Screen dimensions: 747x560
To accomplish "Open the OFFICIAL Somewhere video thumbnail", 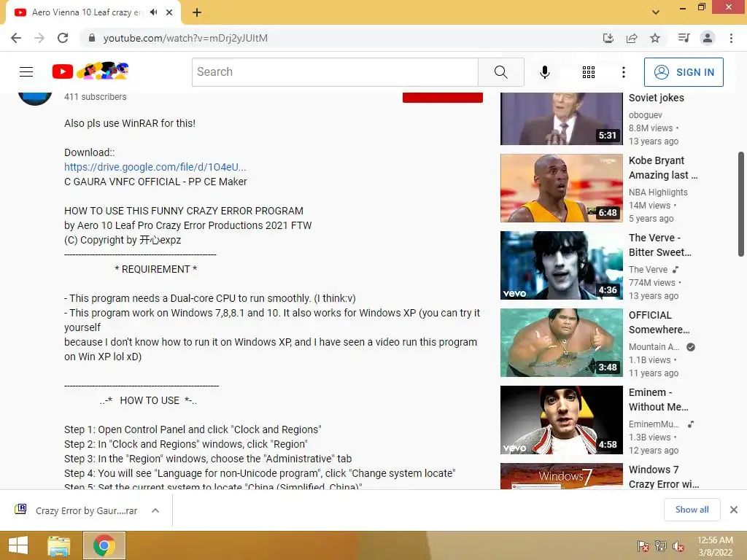I will tap(561, 343).
